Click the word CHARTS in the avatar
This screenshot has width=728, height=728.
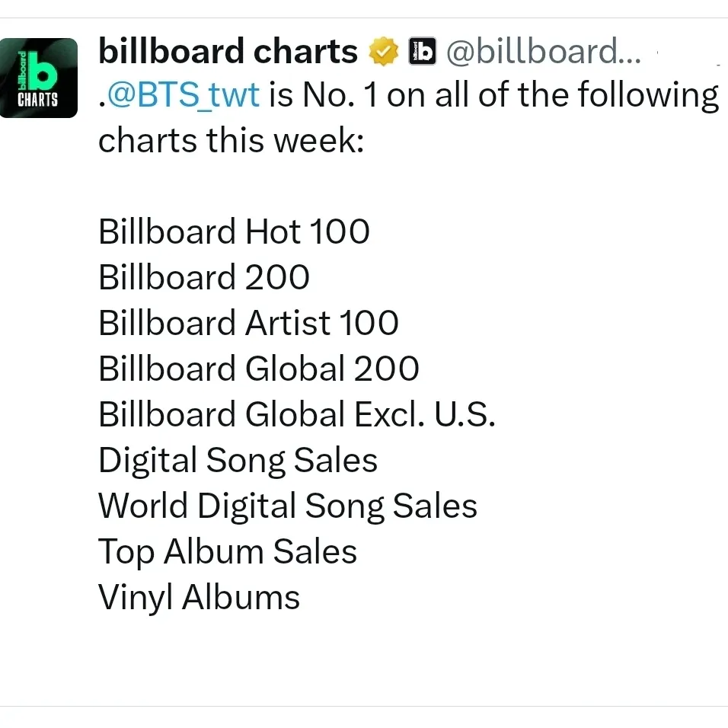[x=39, y=100]
